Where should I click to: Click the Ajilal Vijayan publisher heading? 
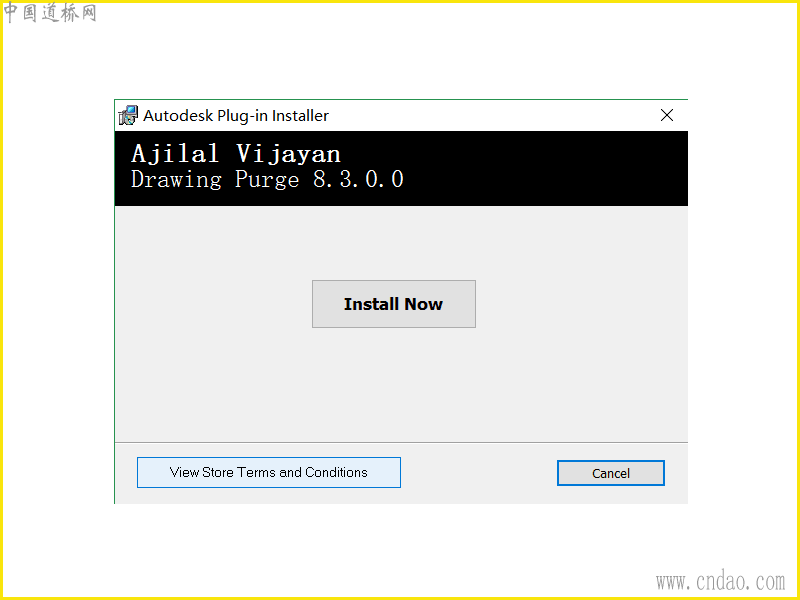pos(236,154)
